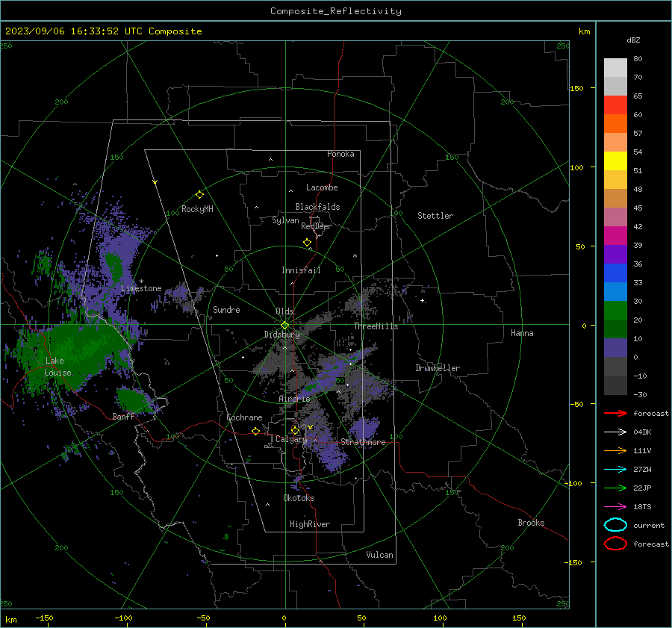Click the 18TS legend label
The height and width of the screenshot is (628, 672).
(x=642, y=507)
